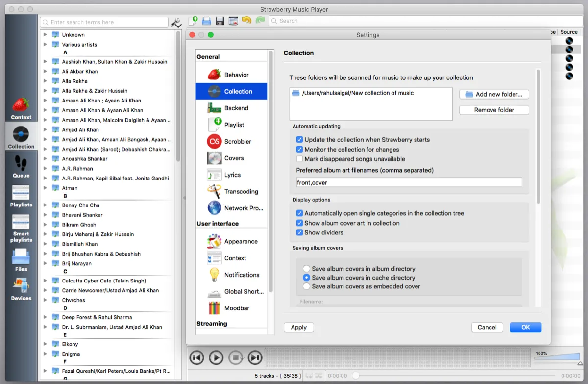Expand Enigma artist node

[45, 354]
